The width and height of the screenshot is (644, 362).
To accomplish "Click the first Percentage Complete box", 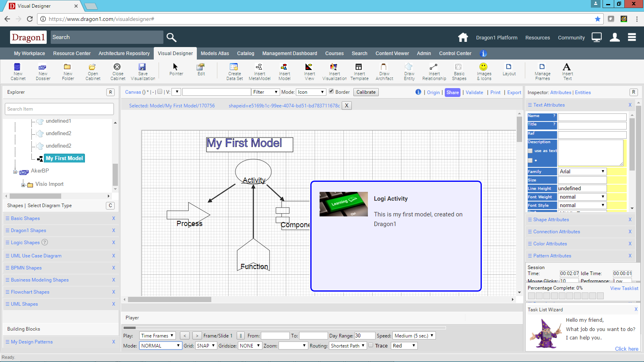I will (531, 296).
